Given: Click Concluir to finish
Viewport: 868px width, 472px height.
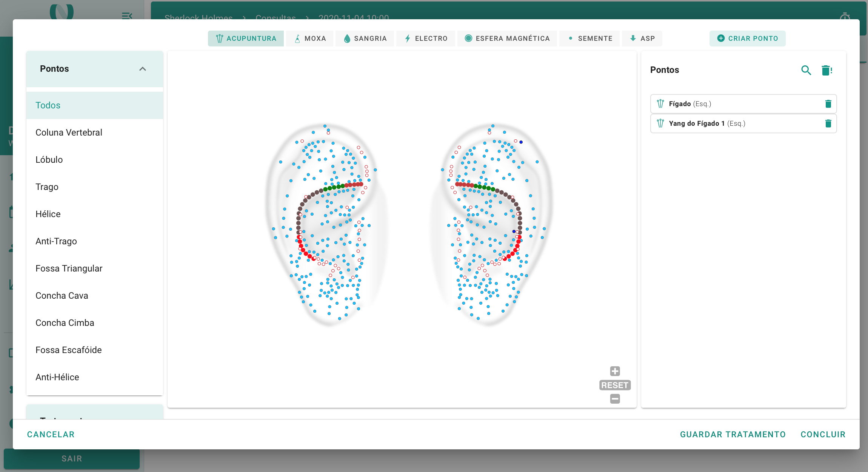Looking at the screenshot, I should (823, 434).
